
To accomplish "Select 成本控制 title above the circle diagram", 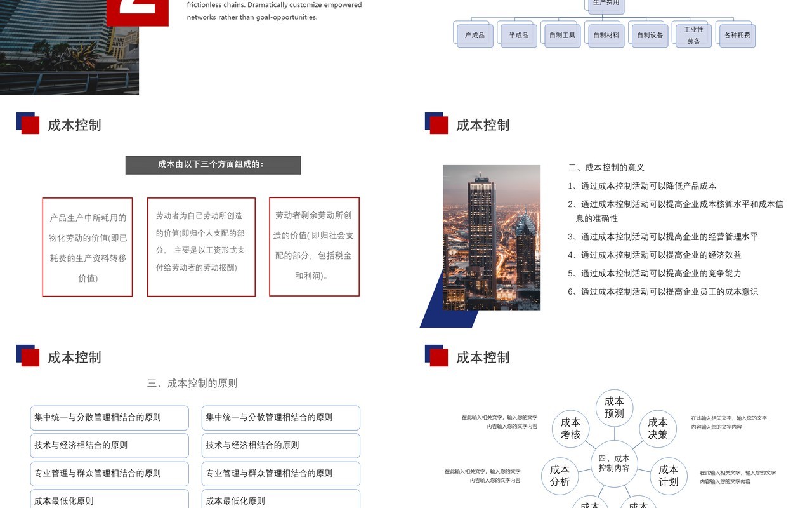I will [x=483, y=358].
